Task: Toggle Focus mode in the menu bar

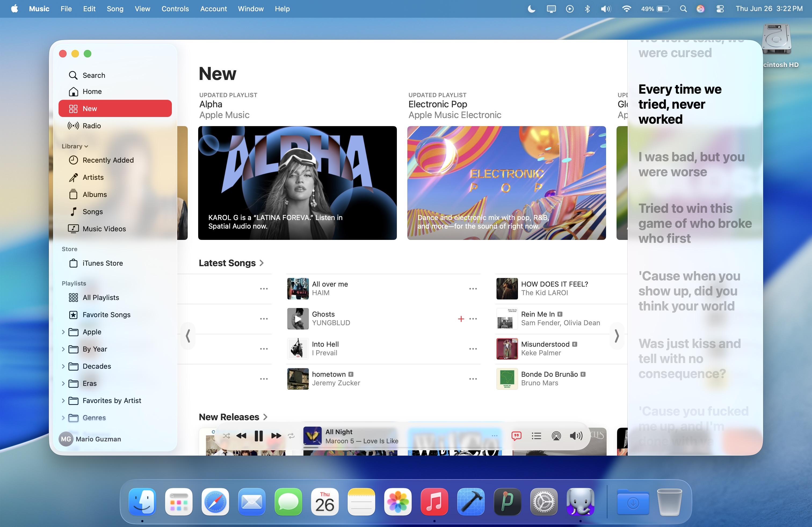Action: pyautogui.click(x=531, y=9)
